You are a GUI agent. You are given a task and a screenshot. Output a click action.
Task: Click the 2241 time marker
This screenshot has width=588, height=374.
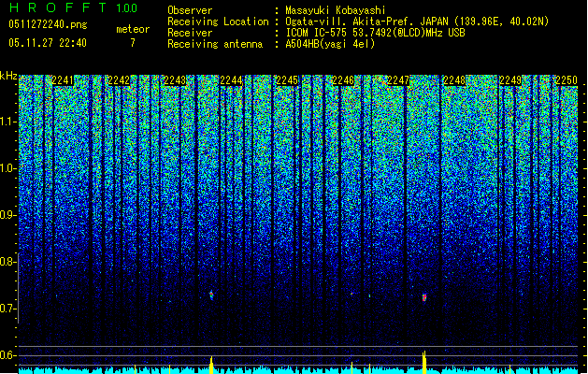[63, 80]
